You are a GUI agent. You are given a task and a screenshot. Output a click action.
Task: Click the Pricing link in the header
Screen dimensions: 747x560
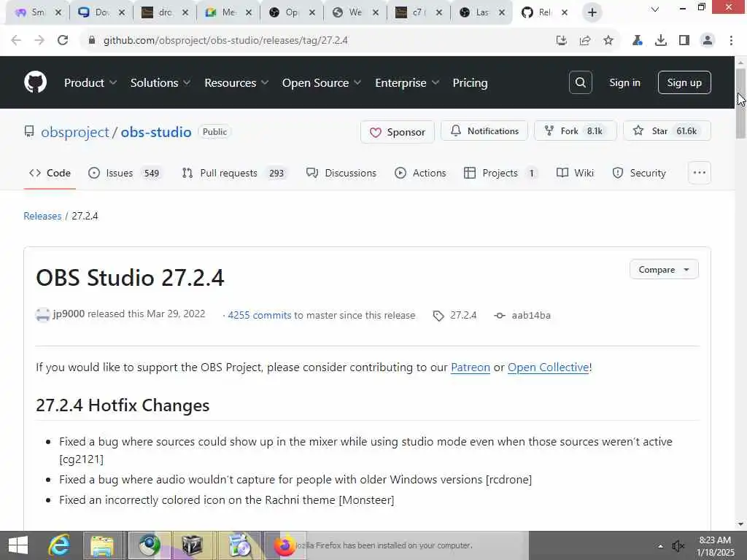coord(470,83)
